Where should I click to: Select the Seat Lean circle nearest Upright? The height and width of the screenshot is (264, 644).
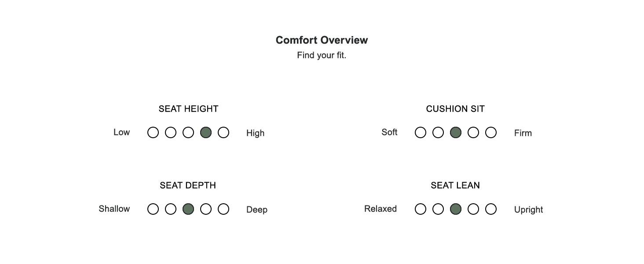point(491,209)
